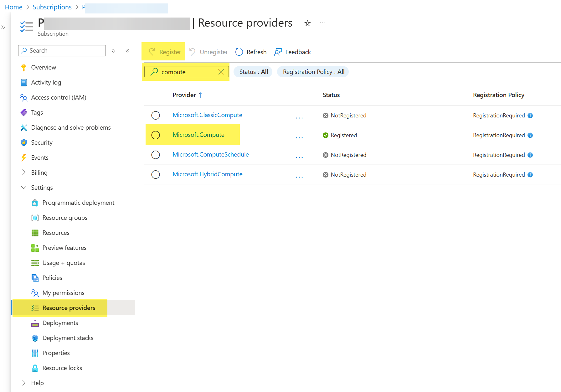Viewport: 561px width, 392px height.
Task: Open the more options ellipsis in page header
Action: coord(323,23)
